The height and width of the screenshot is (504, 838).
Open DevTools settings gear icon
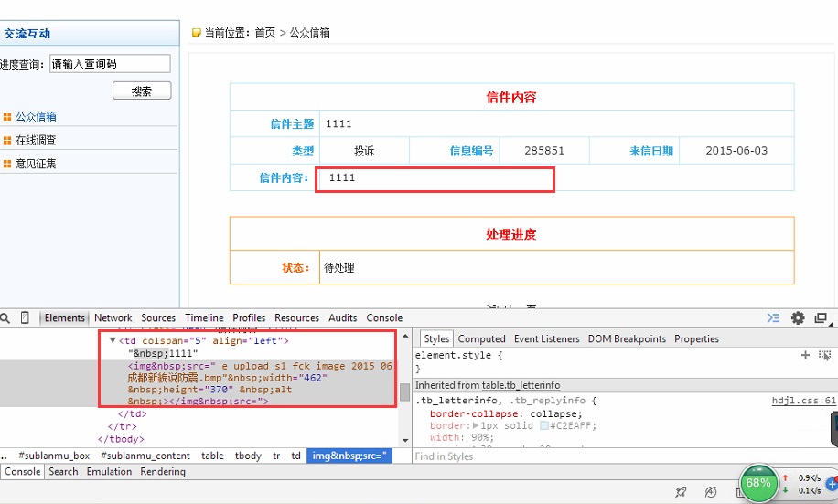tap(798, 318)
